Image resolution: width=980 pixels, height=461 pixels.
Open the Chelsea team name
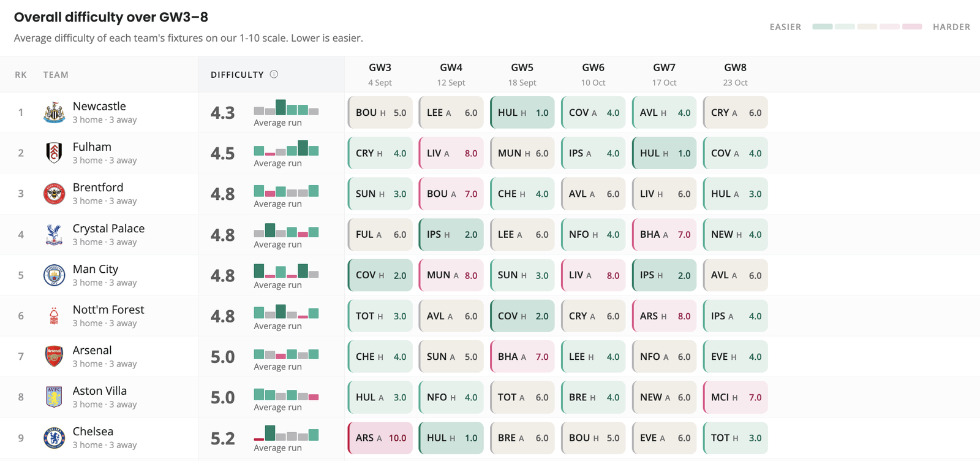tap(93, 431)
